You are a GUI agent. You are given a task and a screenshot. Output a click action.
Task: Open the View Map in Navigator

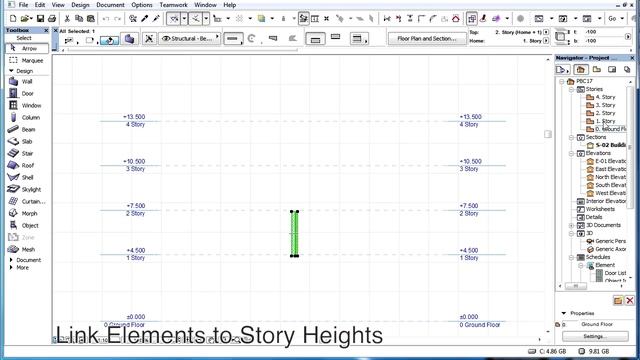coord(596,69)
